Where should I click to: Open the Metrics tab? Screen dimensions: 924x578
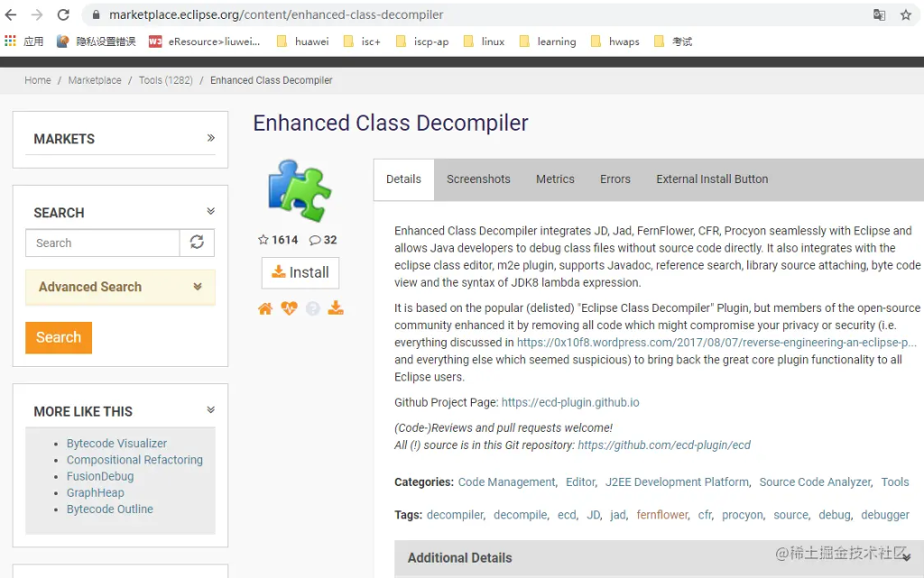pyautogui.click(x=555, y=179)
